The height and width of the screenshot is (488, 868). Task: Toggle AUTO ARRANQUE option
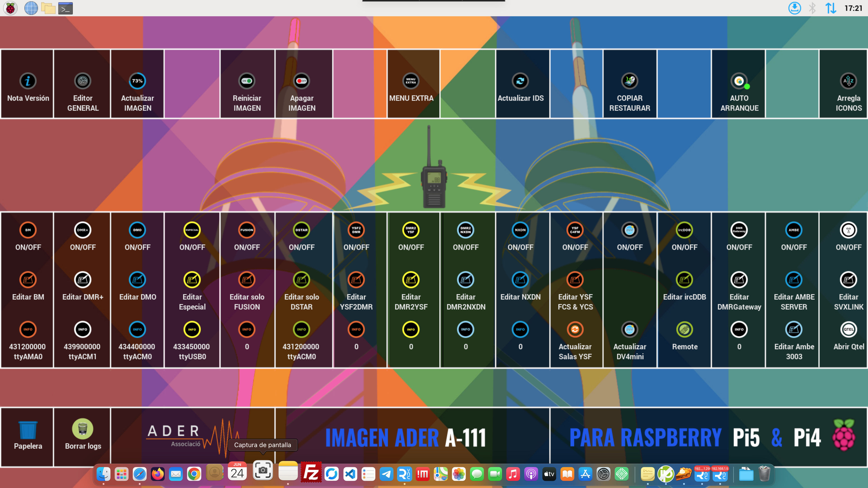pyautogui.click(x=739, y=81)
